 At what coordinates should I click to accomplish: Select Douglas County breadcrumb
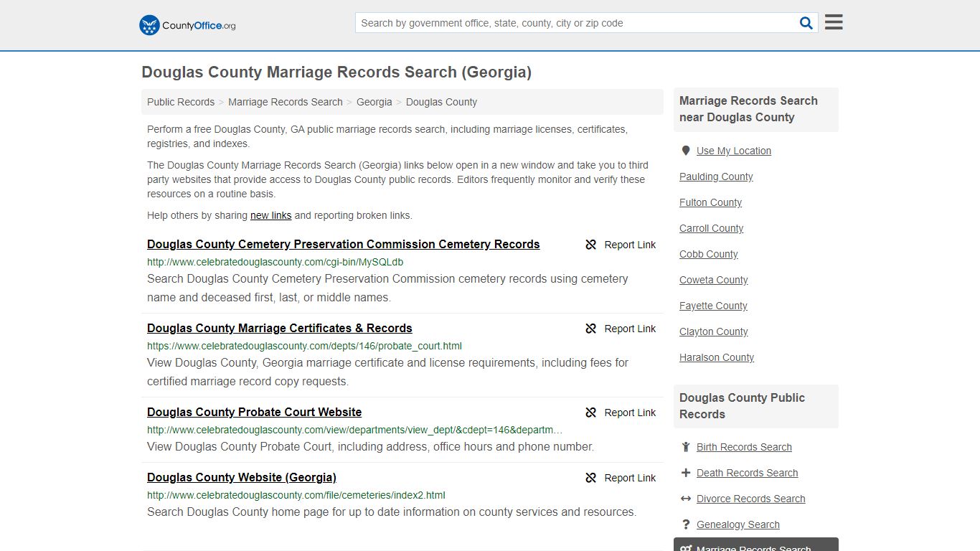pos(441,102)
